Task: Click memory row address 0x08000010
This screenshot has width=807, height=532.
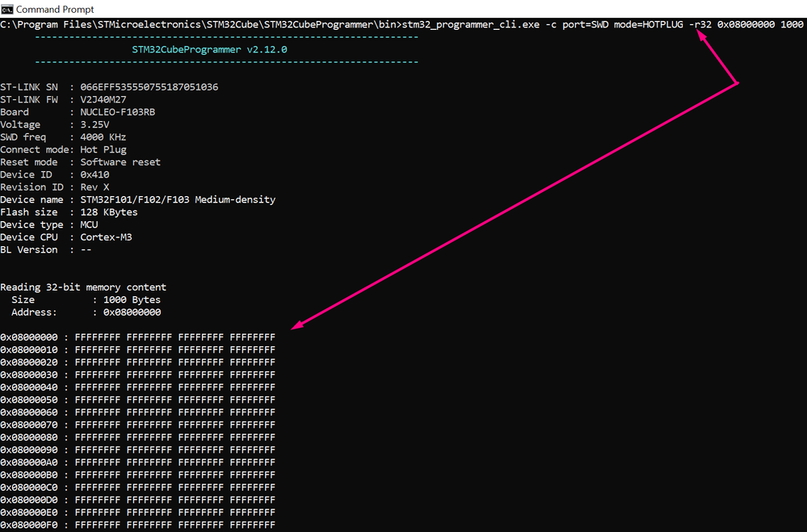Action: point(29,350)
